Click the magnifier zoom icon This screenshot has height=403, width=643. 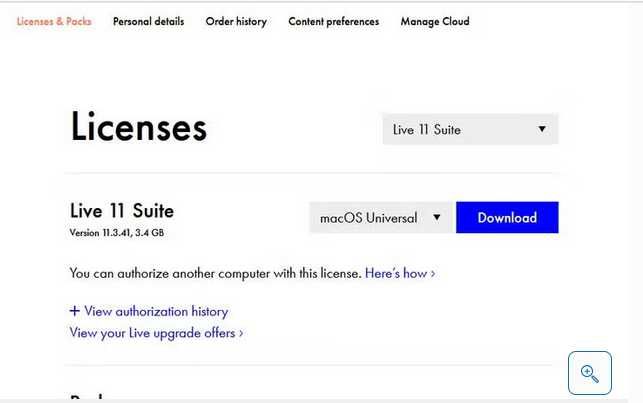pos(590,373)
